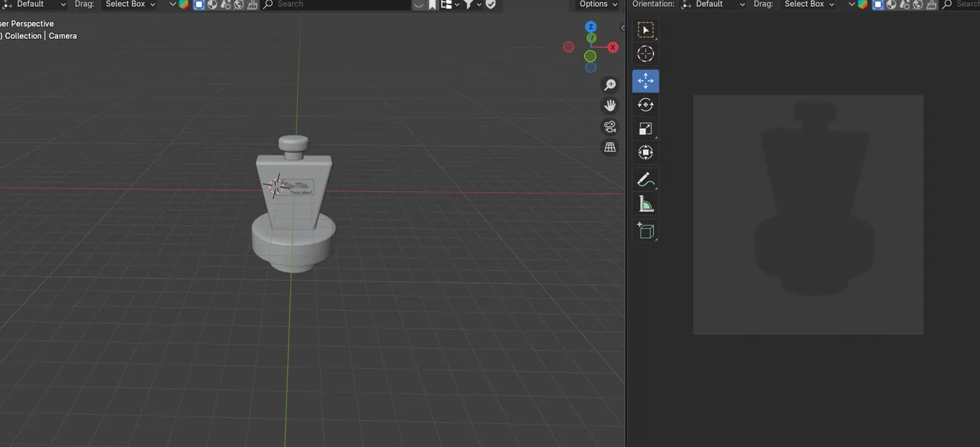Image resolution: width=980 pixels, height=447 pixels.
Task: Open the Options dropdown
Action: (x=598, y=4)
